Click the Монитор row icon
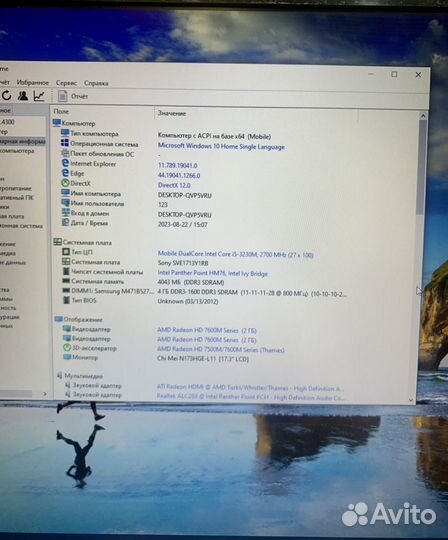The width and height of the screenshot is (448, 540). 67,357
